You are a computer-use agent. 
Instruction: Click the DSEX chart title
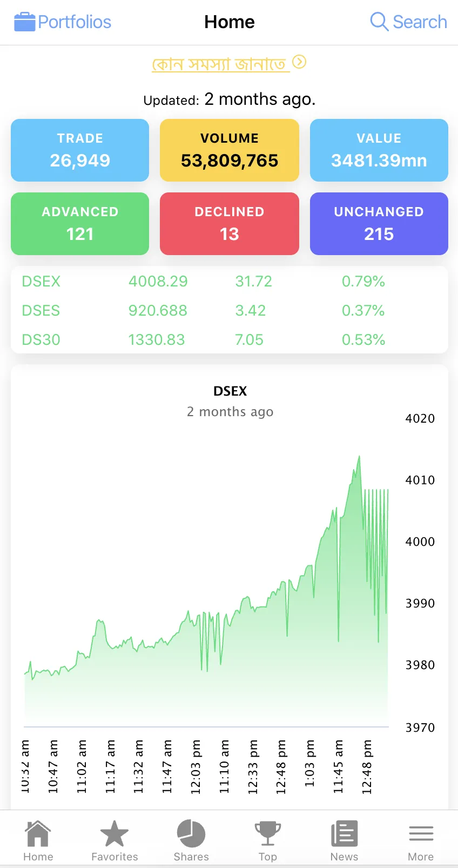230,391
